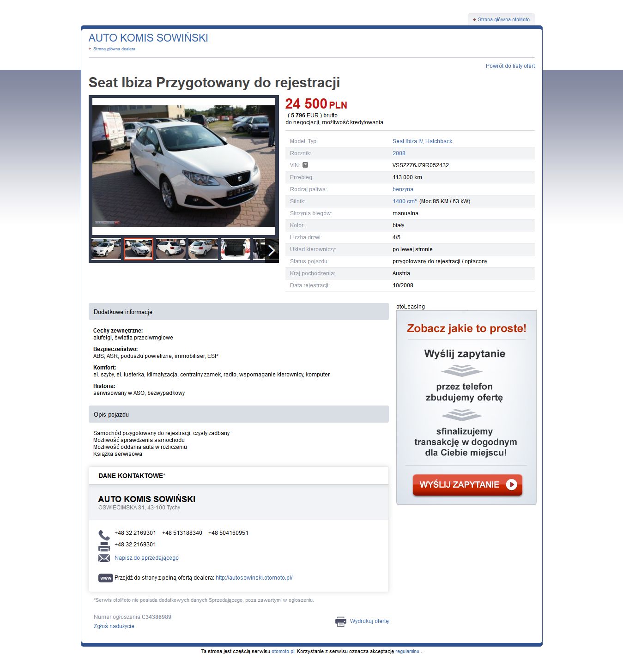Click the www badge icon
Image resolution: width=623 pixels, height=672 pixels.
106,578
